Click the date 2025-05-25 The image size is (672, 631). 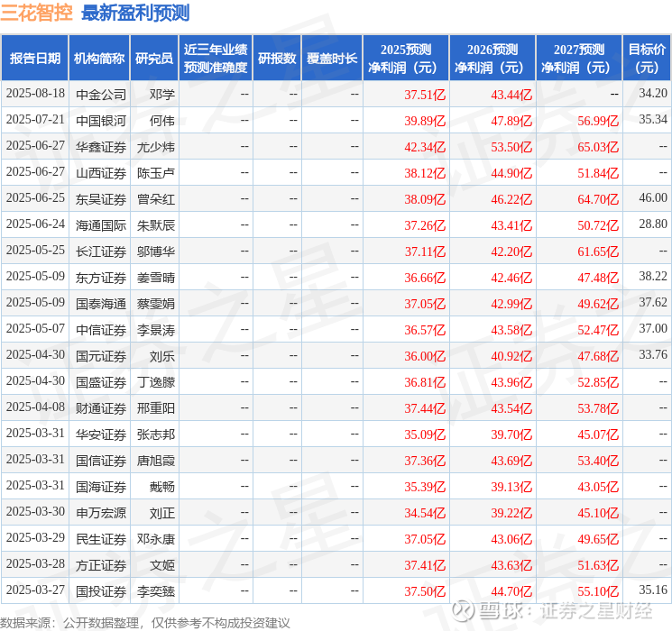(x=35, y=251)
